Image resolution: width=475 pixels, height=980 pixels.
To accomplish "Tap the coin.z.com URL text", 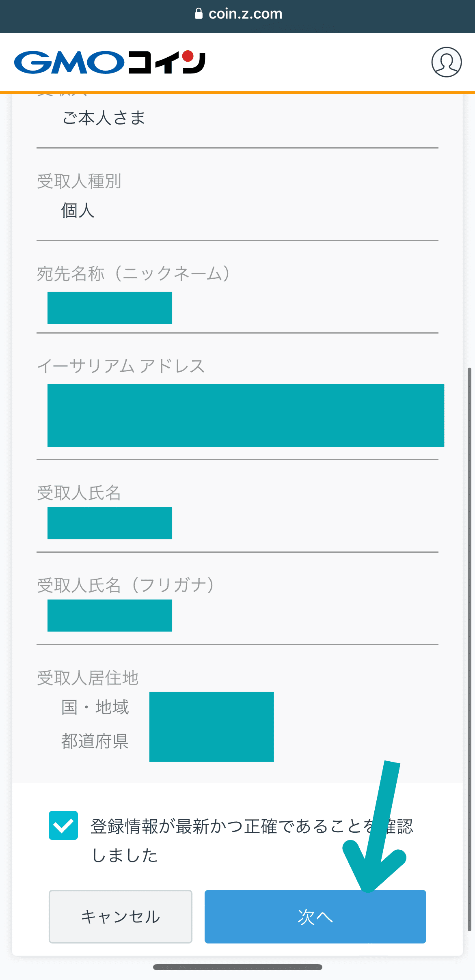I will coord(245,14).
